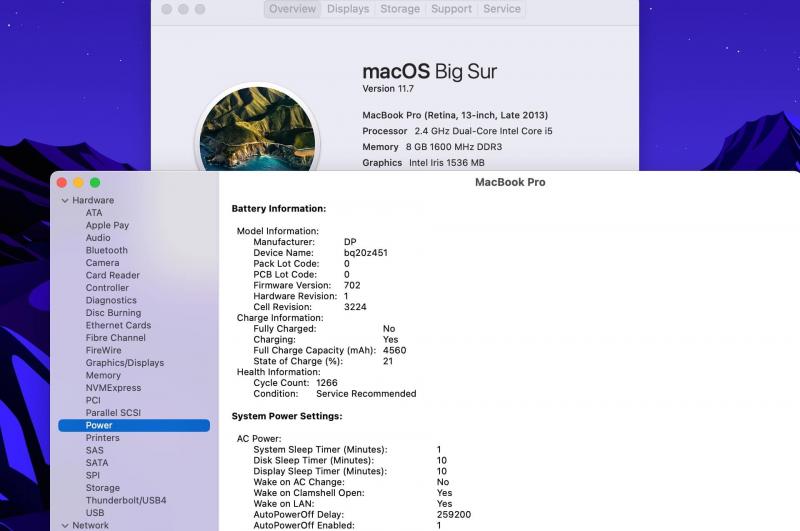The height and width of the screenshot is (531, 800).
Task: Select Fibre Channel in sidebar
Action: click(x=116, y=338)
